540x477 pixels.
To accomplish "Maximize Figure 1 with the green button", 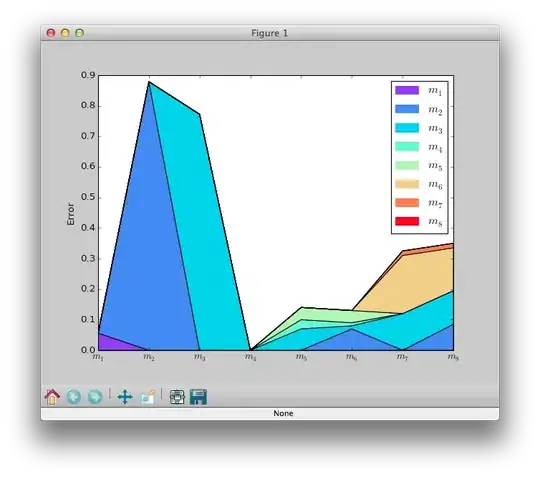I will point(80,33).
